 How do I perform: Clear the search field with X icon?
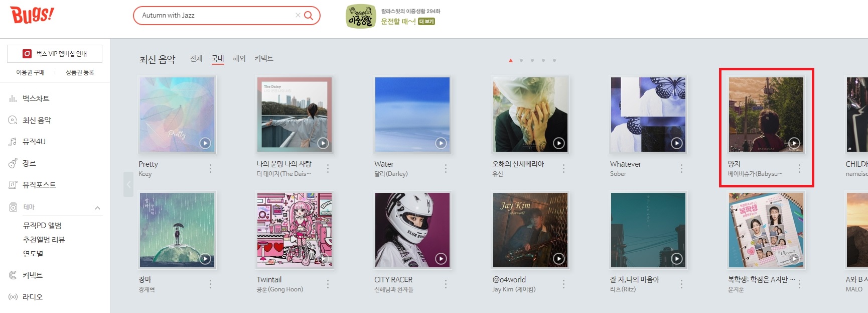point(298,16)
